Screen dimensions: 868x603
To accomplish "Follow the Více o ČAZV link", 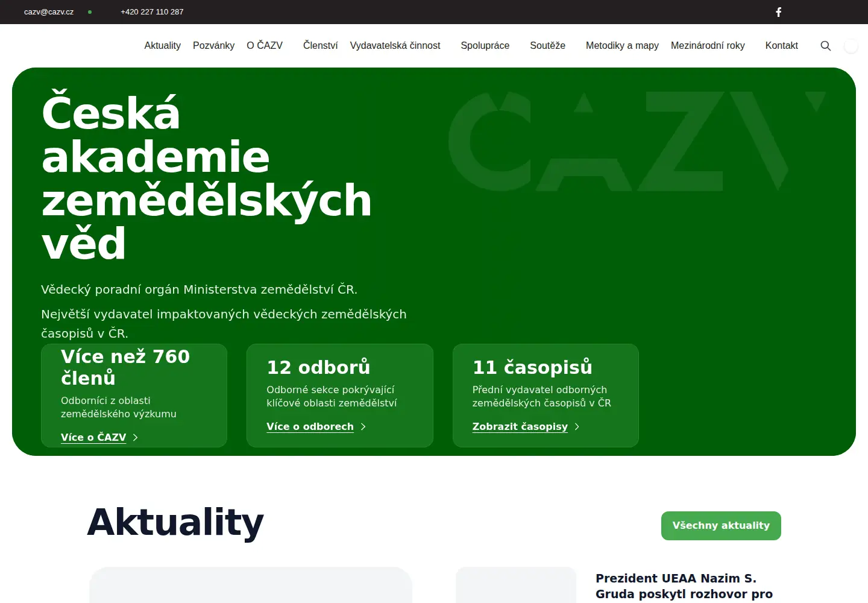I will pyautogui.click(x=93, y=438).
